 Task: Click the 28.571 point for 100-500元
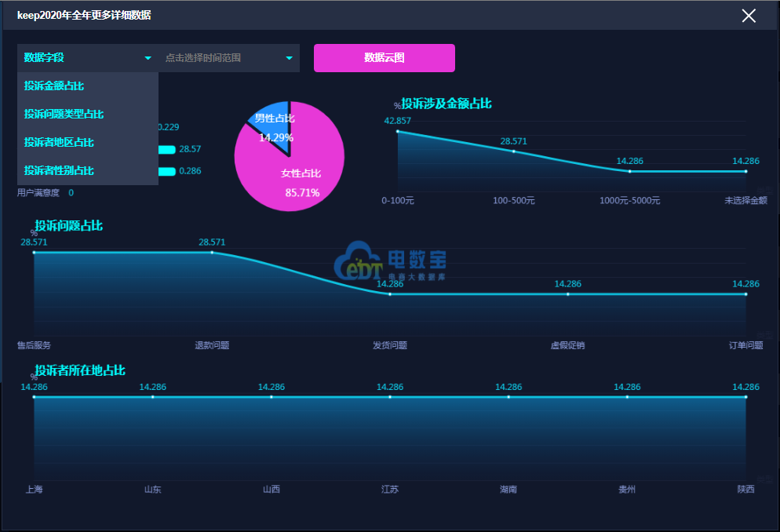coord(513,151)
